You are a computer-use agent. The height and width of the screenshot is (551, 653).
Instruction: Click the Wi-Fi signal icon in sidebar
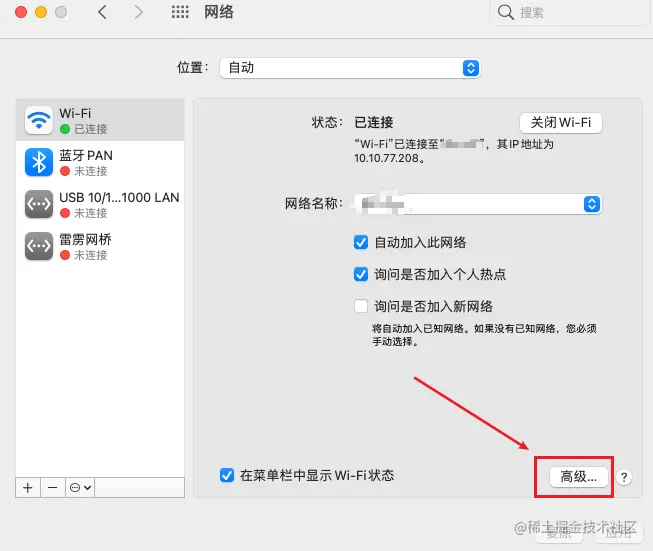pos(39,120)
